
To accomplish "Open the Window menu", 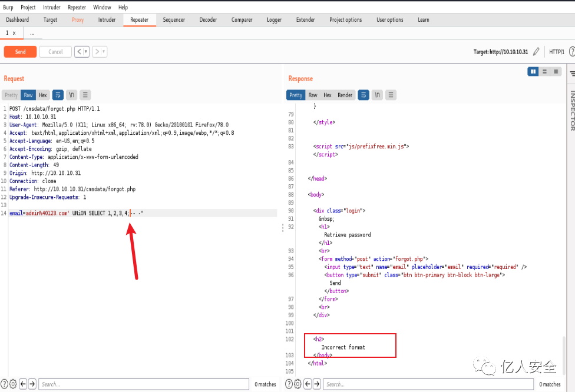I will tap(102, 7).
